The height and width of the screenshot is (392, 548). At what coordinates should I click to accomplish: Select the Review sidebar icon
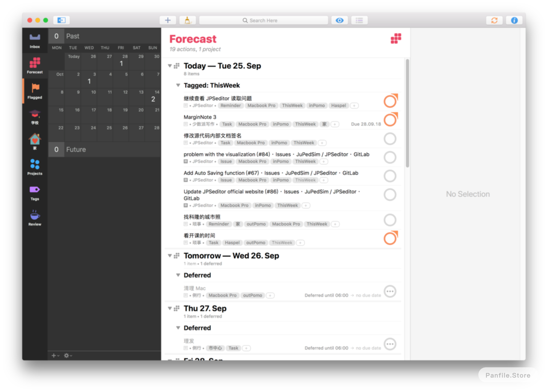tap(35, 216)
